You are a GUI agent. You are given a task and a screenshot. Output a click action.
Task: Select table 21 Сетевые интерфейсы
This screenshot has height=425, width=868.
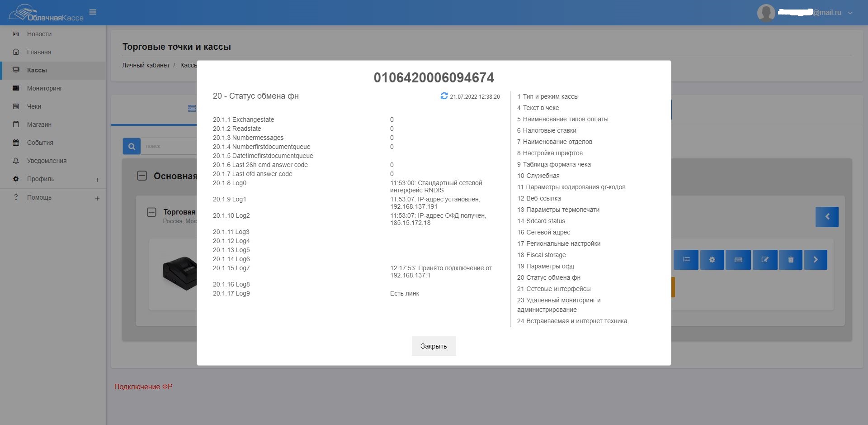click(x=554, y=289)
